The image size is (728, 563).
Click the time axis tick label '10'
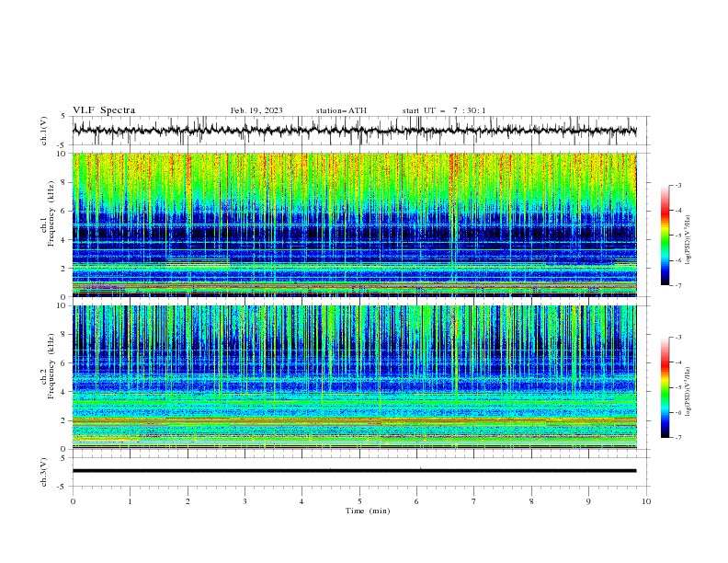(646, 501)
